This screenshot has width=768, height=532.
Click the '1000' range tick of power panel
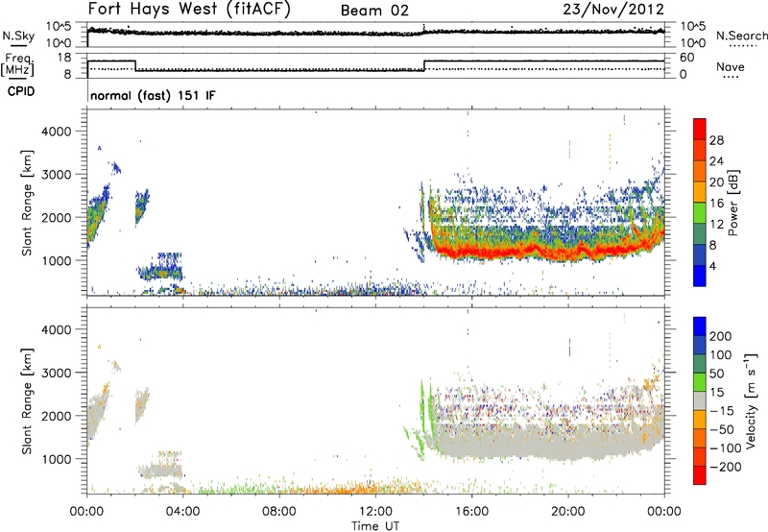[57, 260]
